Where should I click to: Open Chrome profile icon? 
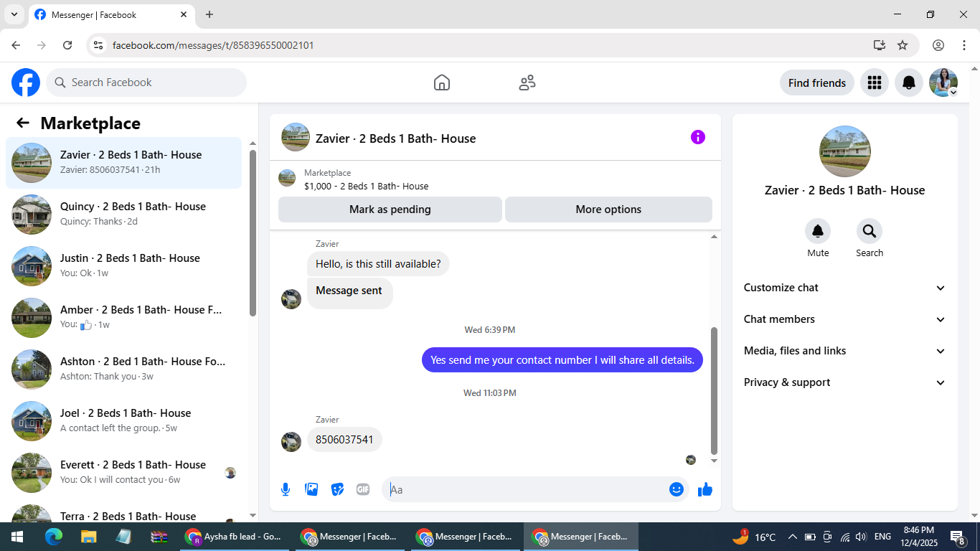(x=938, y=45)
